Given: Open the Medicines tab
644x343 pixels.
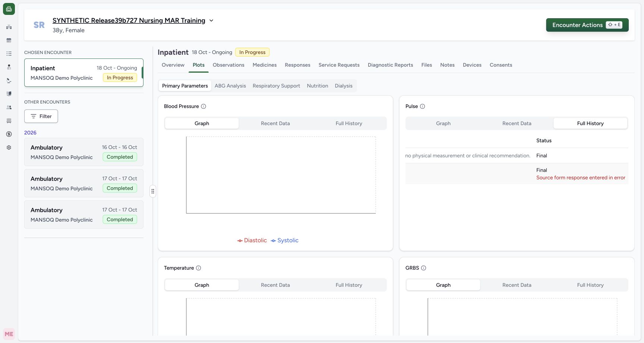Looking at the screenshot, I should pyautogui.click(x=265, y=65).
